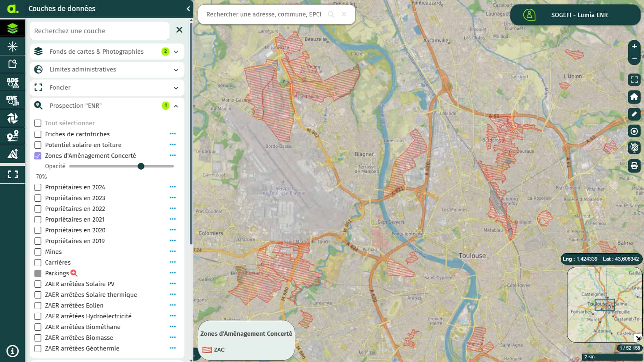Viewport: 644px width, 362px height.
Task: Uncheck Zones d'Aménagement Concerté layer
Action: click(38, 156)
